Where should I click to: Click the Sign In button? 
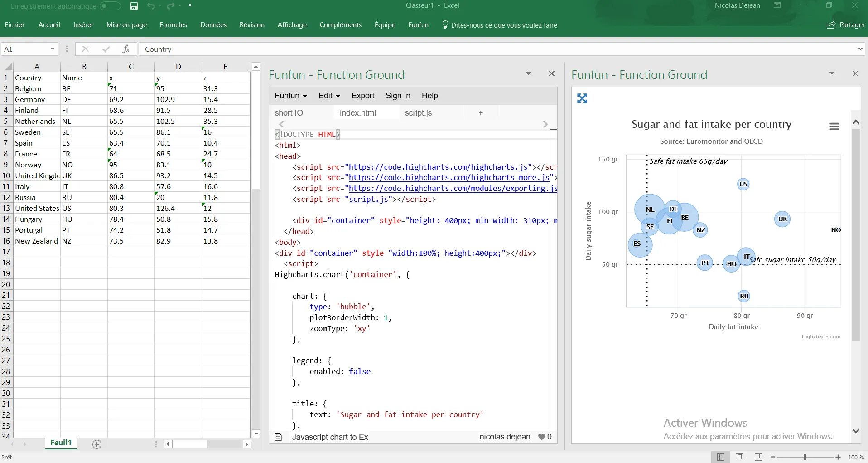398,96
